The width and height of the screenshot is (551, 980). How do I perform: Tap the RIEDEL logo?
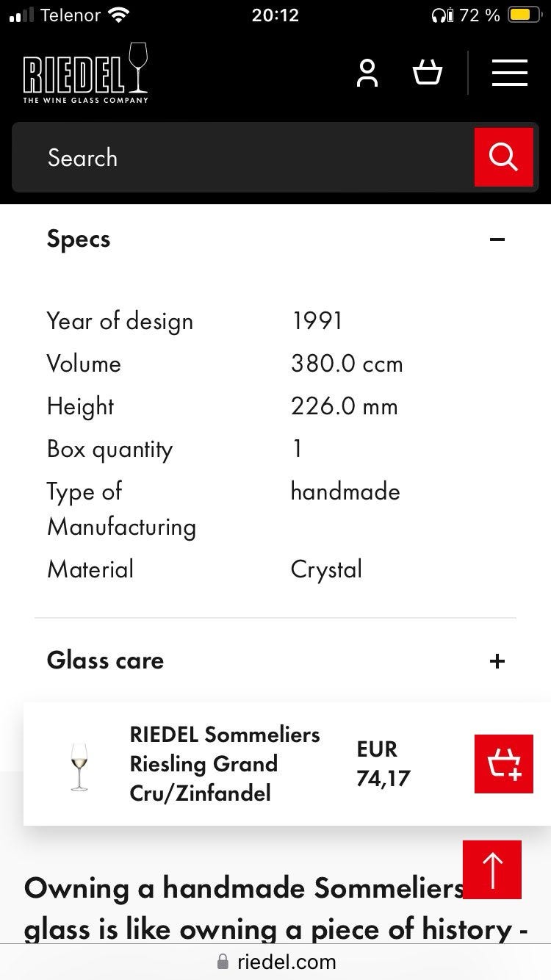[x=85, y=73]
